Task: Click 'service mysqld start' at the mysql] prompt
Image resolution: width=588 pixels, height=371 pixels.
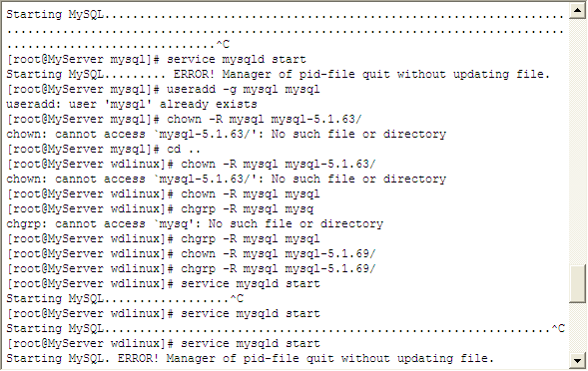Action: (237, 59)
